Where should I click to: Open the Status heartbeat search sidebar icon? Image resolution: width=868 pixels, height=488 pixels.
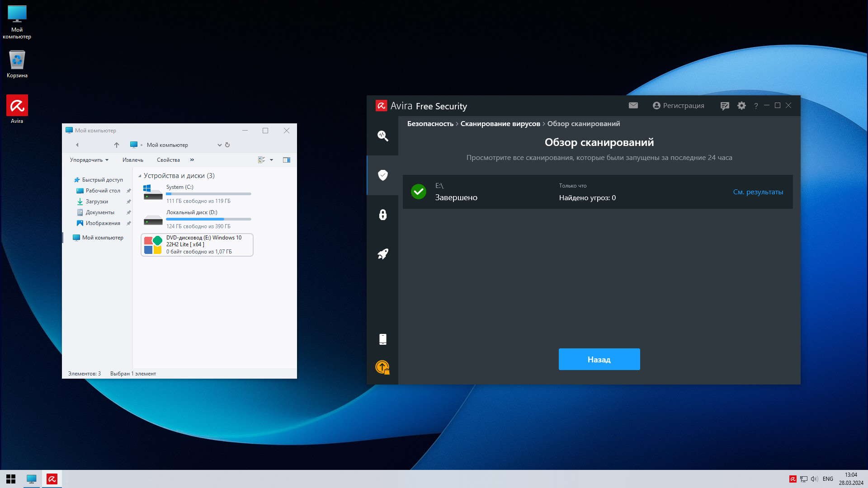click(382, 136)
